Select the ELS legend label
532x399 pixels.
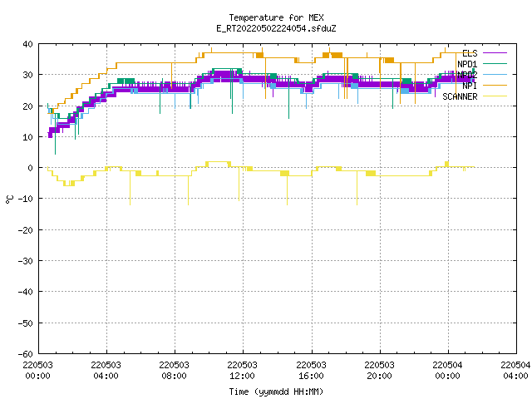pyautogui.click(x=470, y=53)
